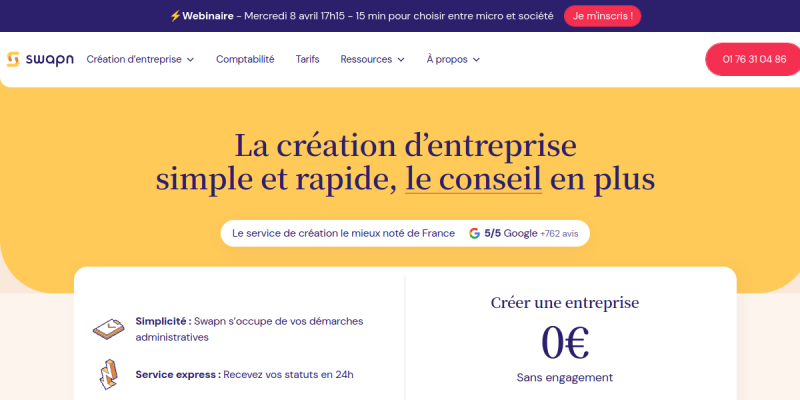Click the Webinaire banner text
The image size is (800, 400).
click(367, 16)
